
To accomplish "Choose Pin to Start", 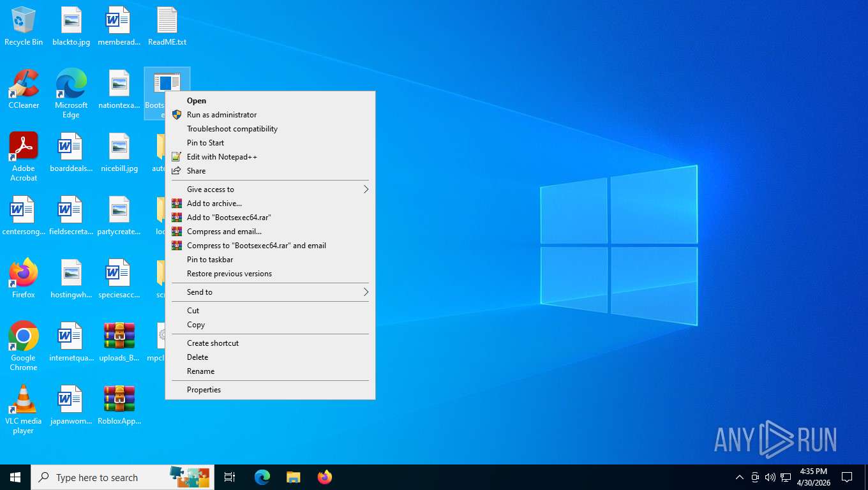I will [271, 143].
